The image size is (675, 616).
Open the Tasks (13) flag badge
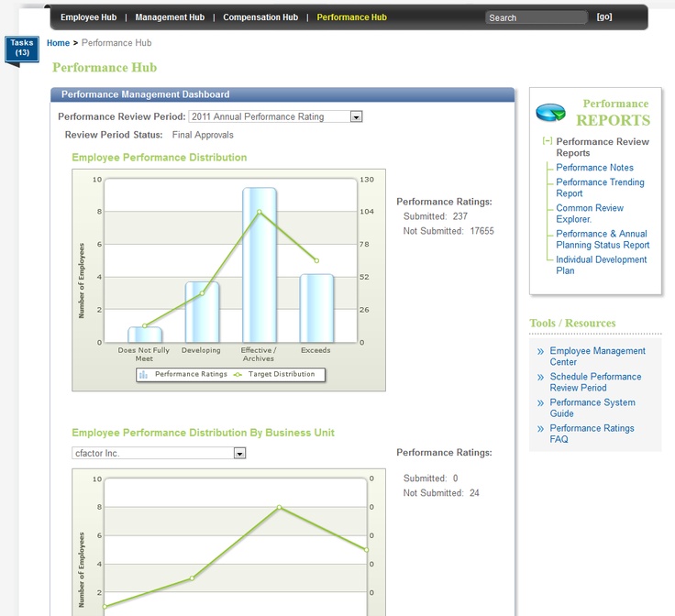[21, 49]
